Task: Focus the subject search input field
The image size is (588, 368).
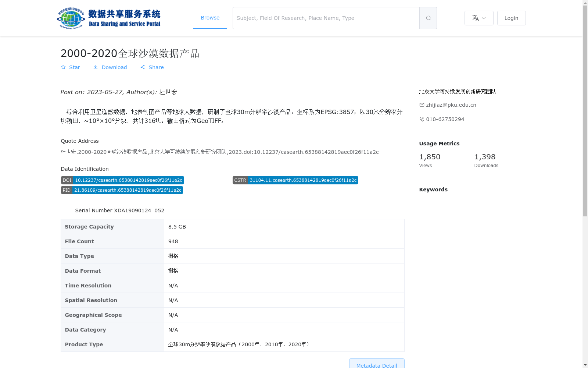Action: click(326, 18)
